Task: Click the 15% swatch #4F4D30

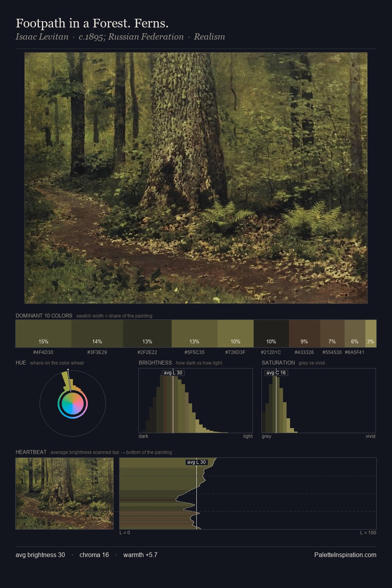Action: tap(44, 334)
